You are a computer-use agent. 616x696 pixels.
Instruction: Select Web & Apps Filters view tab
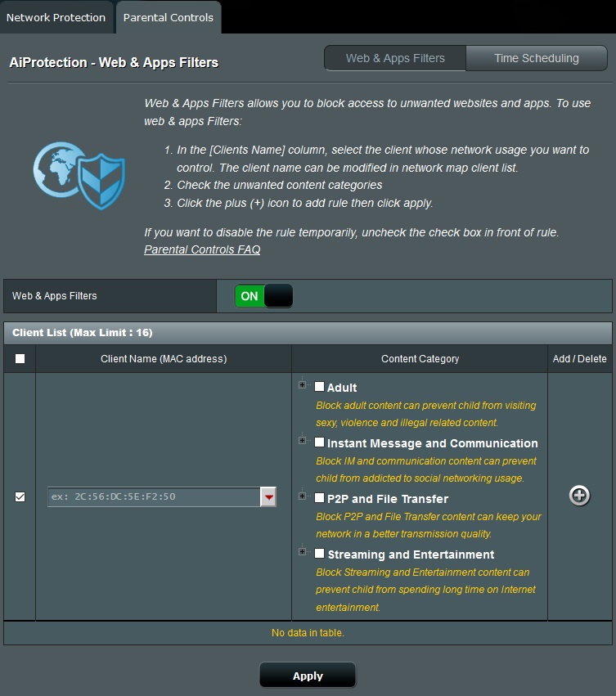coord(395,58)
